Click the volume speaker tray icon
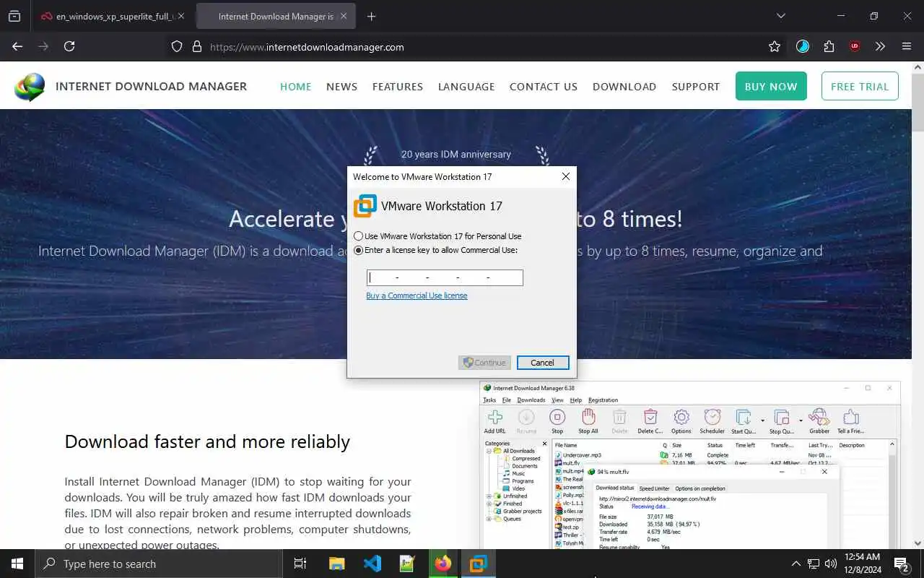This screenshot has width=924, height=578. click(831, 564)
